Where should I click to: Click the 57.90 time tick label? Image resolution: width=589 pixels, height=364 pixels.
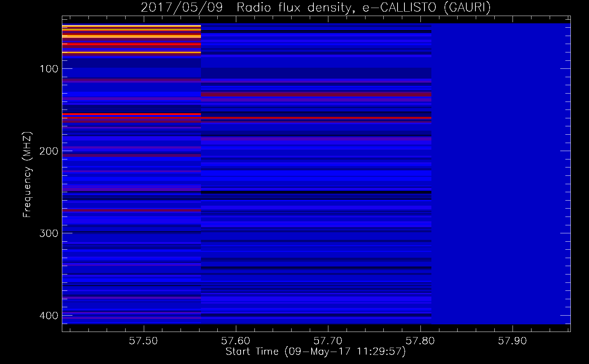[x=513, y=341]
